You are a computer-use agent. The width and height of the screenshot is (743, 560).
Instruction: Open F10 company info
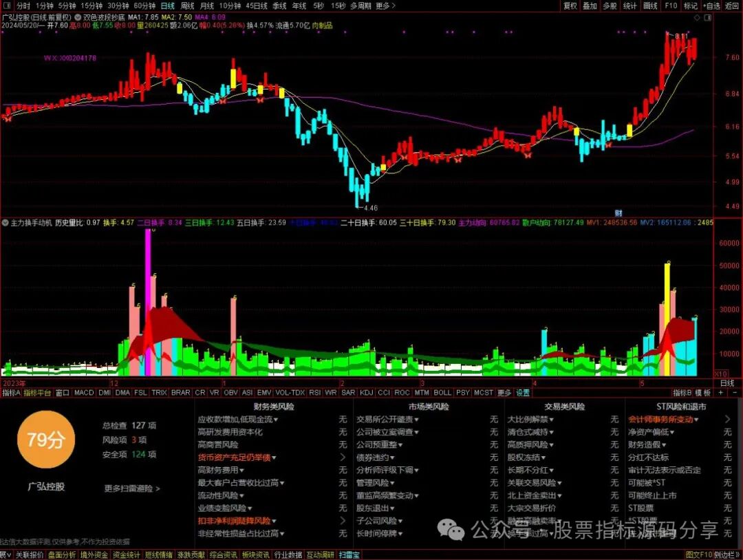(671, 6)
